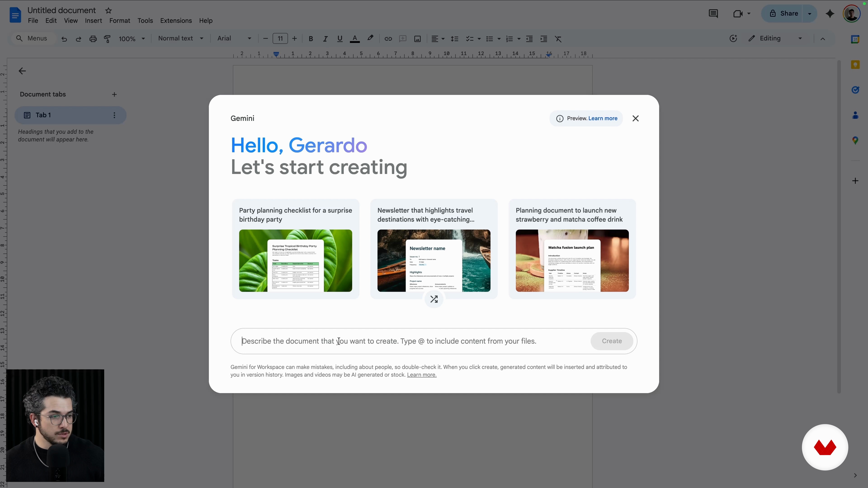The width and height of the screenshot is (868, 488).
Task: Shuffle the suggested prompts
Action: pos(434,299)
